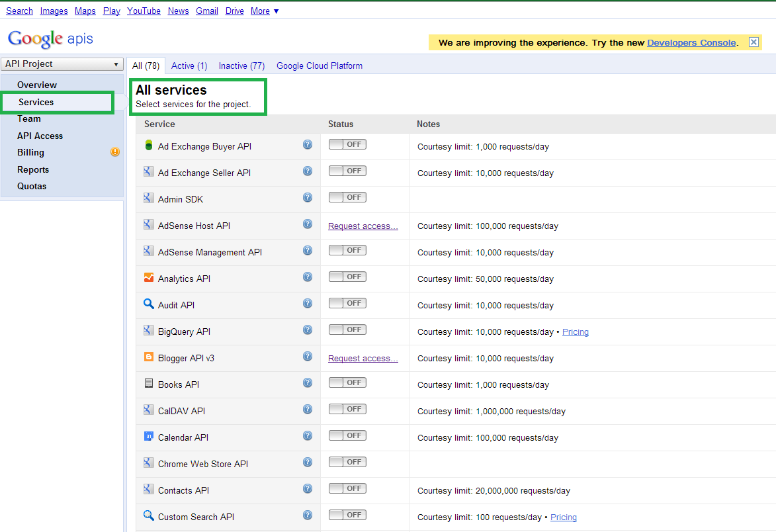The image size is (776, 532).
Task: Select Overview in the sidebar
Action: tap(37, 85)
